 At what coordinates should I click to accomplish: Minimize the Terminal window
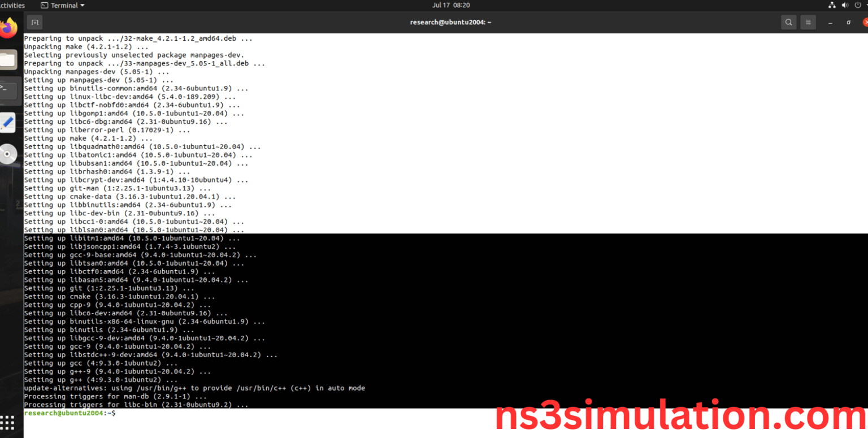click(830, 22)
